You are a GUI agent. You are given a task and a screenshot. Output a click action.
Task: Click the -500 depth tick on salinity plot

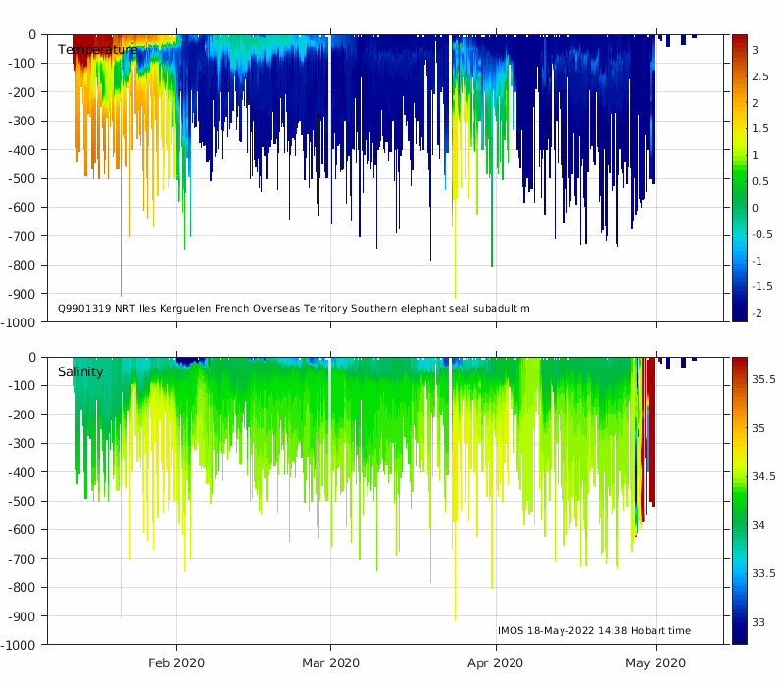tap(22, 501)
